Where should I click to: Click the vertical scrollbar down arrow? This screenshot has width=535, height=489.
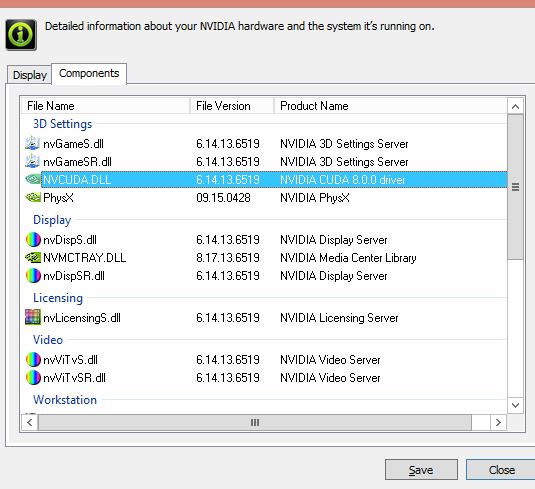tap(516, 405)
